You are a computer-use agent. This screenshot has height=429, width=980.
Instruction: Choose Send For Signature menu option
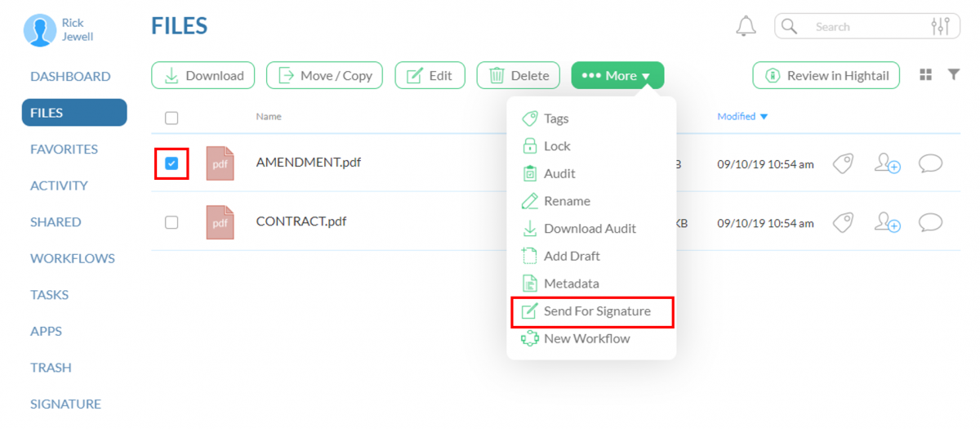[x=596, y=311]
